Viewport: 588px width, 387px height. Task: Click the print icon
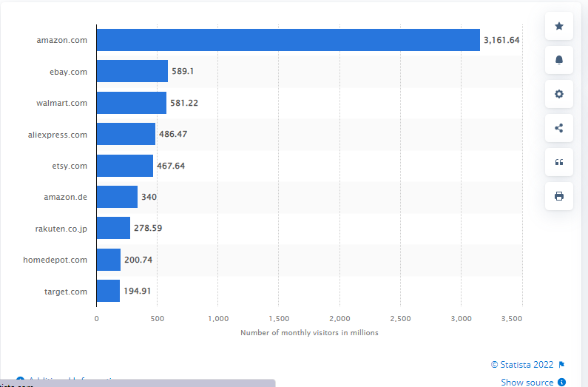click(558, 196)
